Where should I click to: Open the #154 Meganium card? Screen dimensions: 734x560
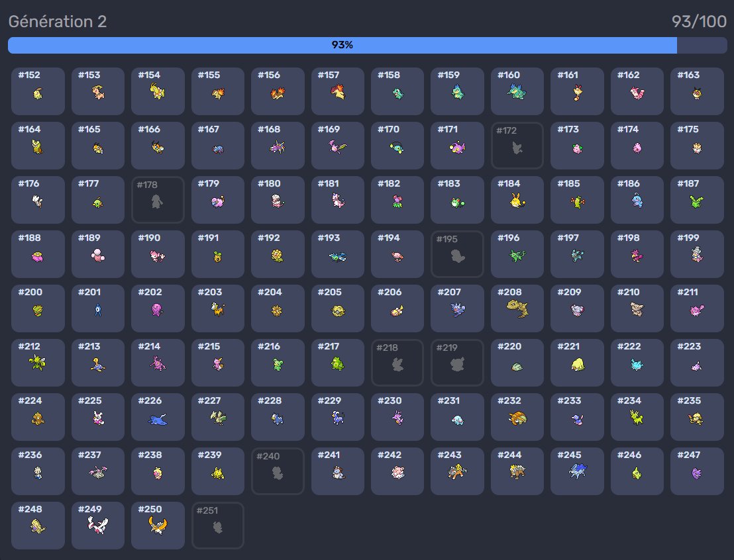click(x=158, y=91)
